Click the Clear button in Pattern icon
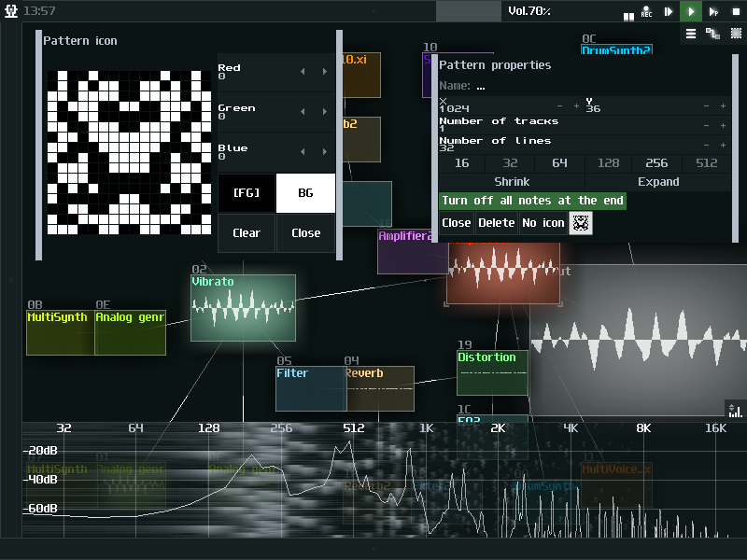 click(x=247, y=233)
